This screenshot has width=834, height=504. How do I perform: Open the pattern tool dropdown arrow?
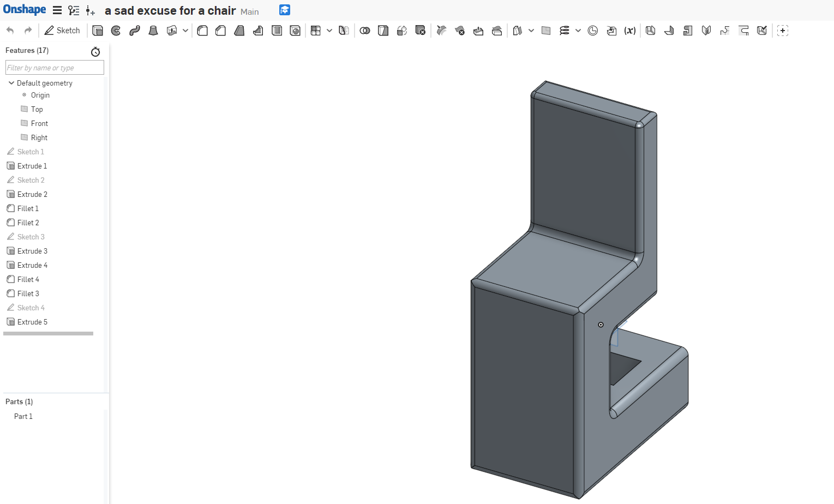(329, 31)
